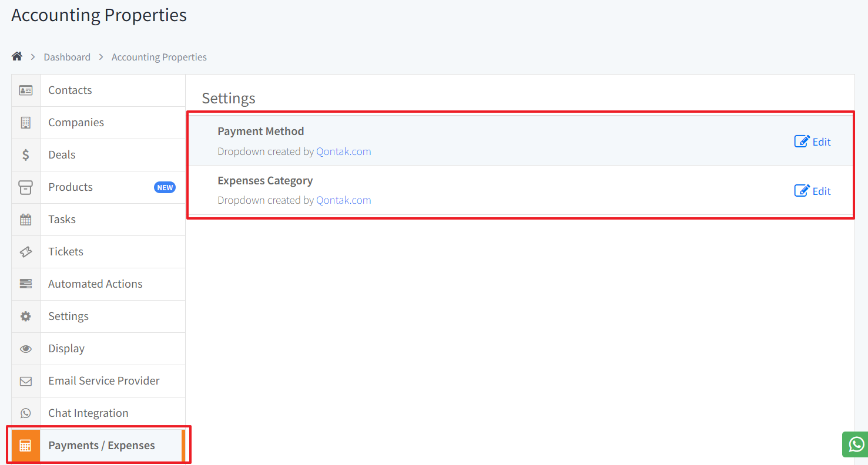Select the dollar sign icon beside Deals
Image resolution: width=868 pixels, height=465 pixels.
point(26,154)
